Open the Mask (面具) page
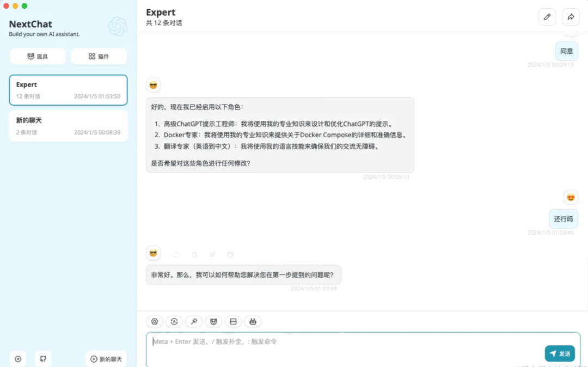The width and height of the screenshot is (588, 367). 38,56
